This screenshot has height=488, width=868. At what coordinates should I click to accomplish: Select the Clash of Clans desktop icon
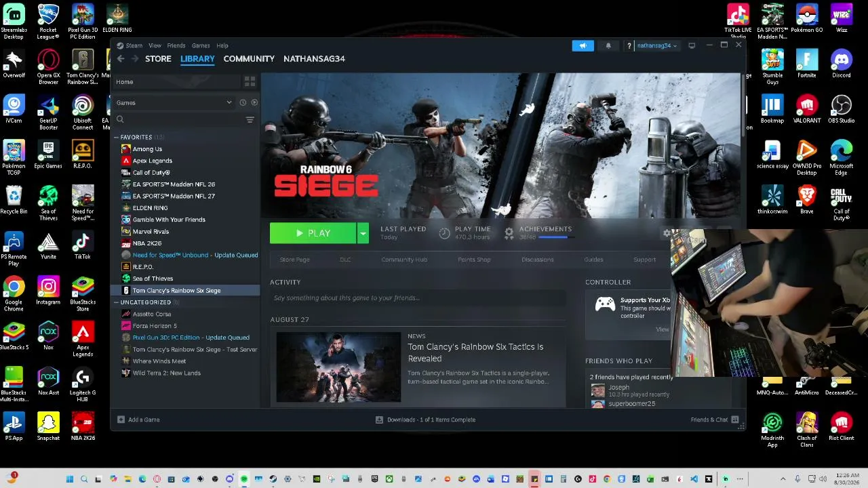(807, 430)
